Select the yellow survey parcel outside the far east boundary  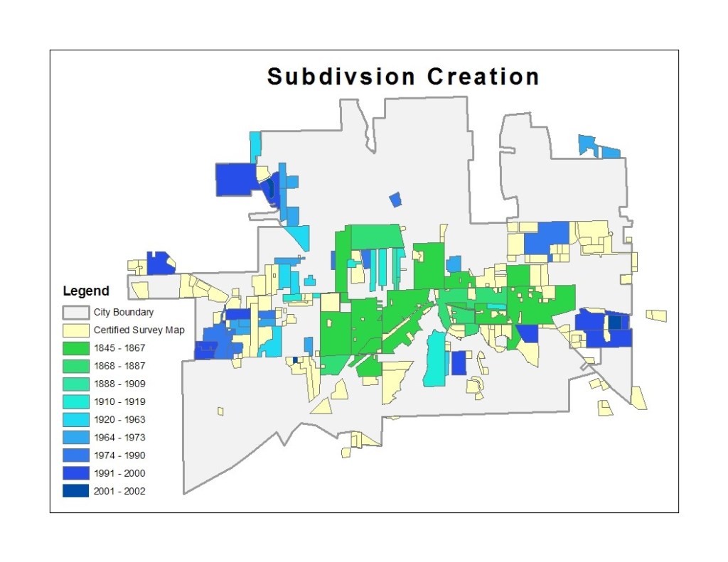[x=656, y=315]
